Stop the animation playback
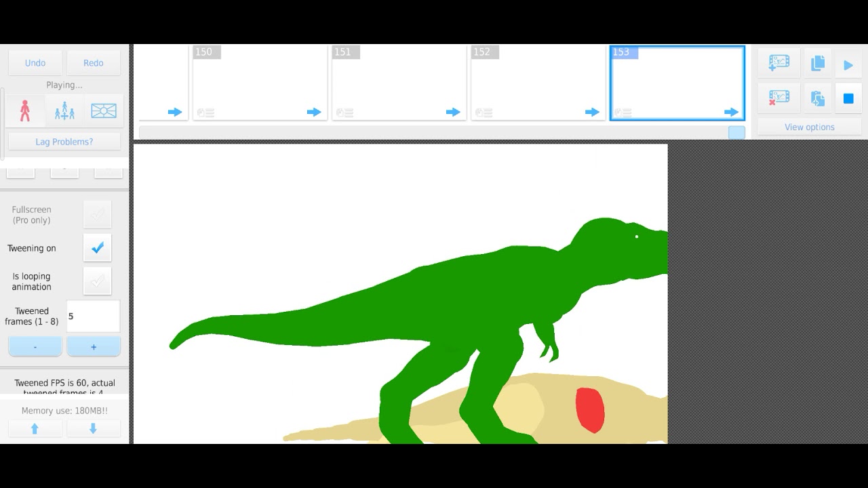 pos(848,98)
